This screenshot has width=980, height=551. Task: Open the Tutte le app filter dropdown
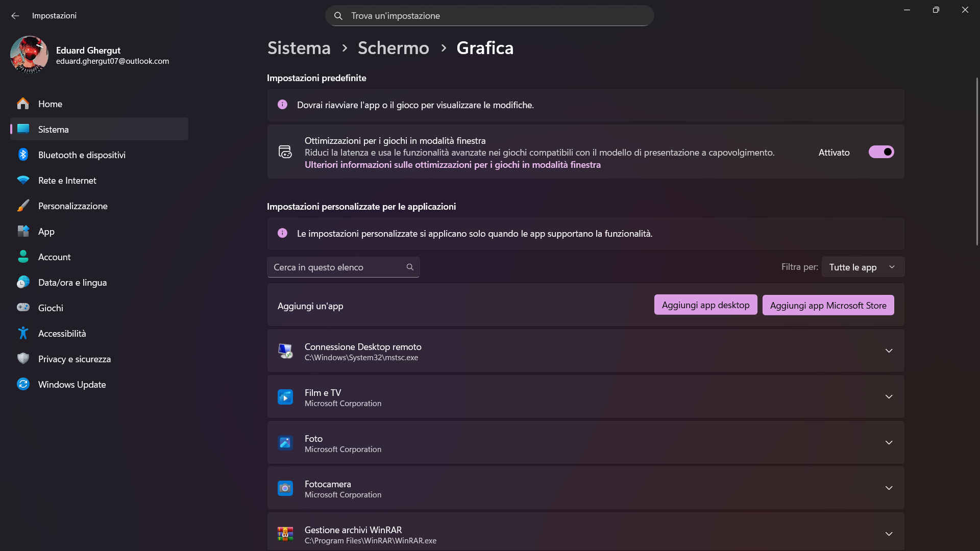tap(863, 267)
